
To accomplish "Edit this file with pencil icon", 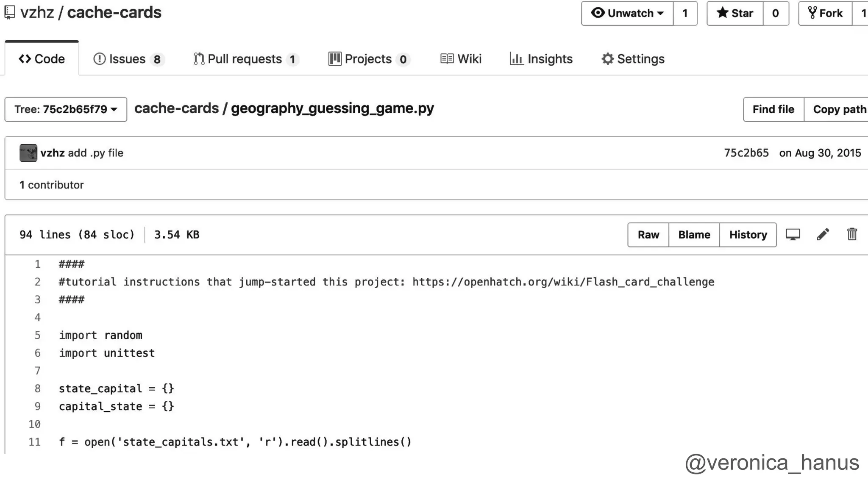I will tap(823, 235).
